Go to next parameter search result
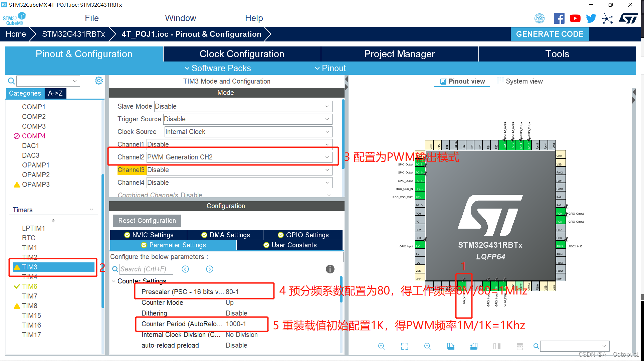 [210, 269]
